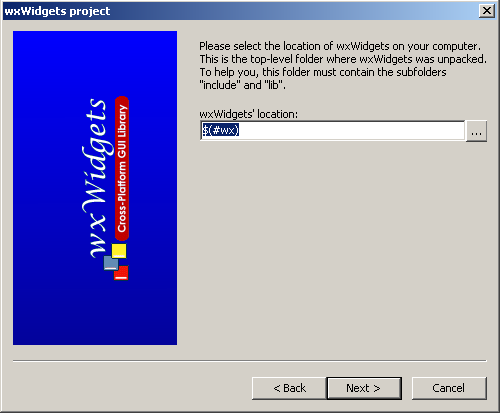The width and height of the screenshot is (500, 413).
Task: Click the "wxWidgets' location:" label
Action: point(248,114)
